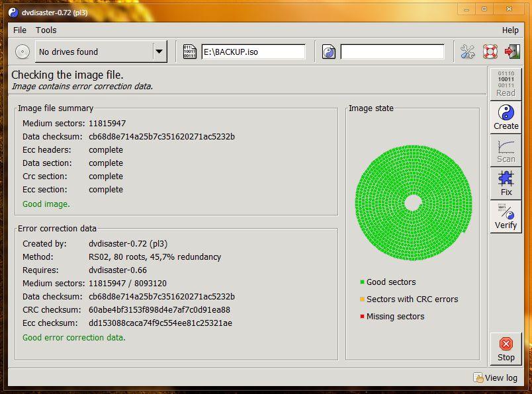Click the red Missing sectors swatch
The width and height of the screenshot is (532, 394).
362,317
